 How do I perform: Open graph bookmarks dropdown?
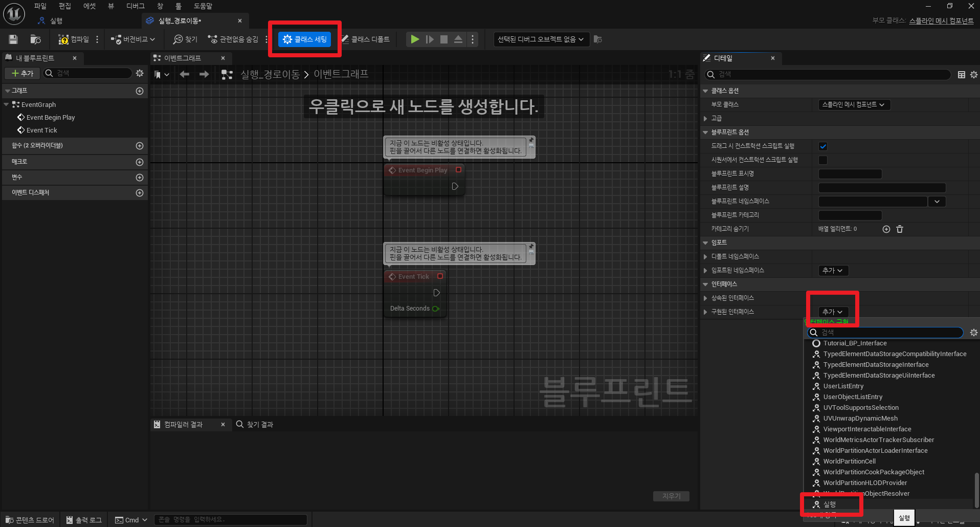click(x=162, y=75)
